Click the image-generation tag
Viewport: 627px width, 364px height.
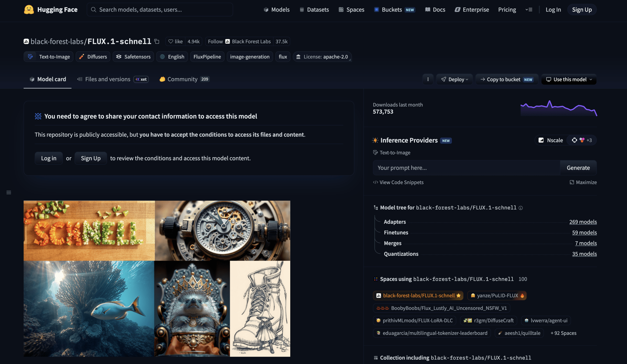[x=250, y=57]
